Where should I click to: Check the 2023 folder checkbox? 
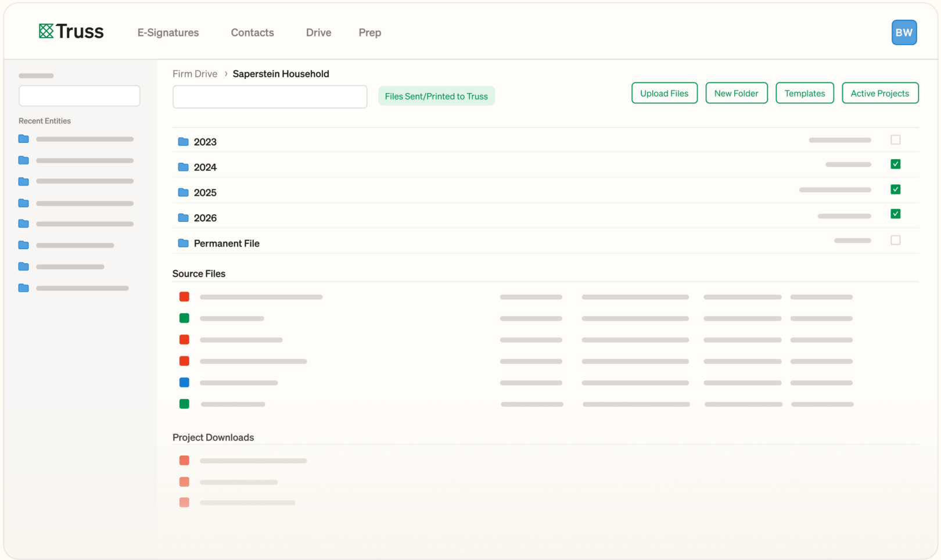(x=895, y=139)
